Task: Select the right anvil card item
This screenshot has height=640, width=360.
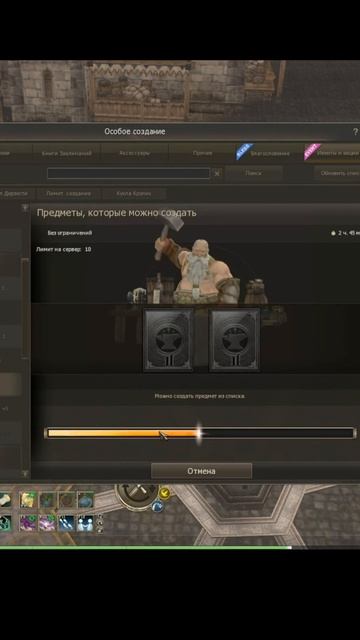Action: (234, 340)
